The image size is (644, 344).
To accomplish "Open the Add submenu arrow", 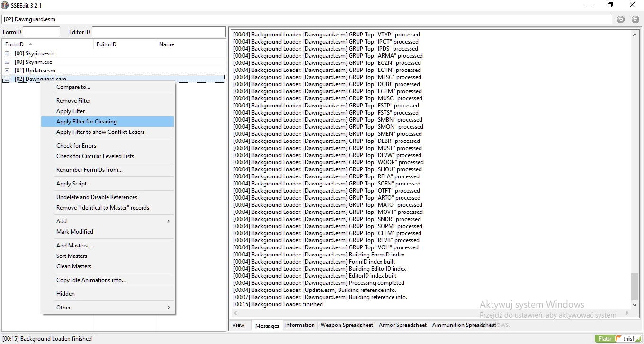I will click(x=168, y=221).
